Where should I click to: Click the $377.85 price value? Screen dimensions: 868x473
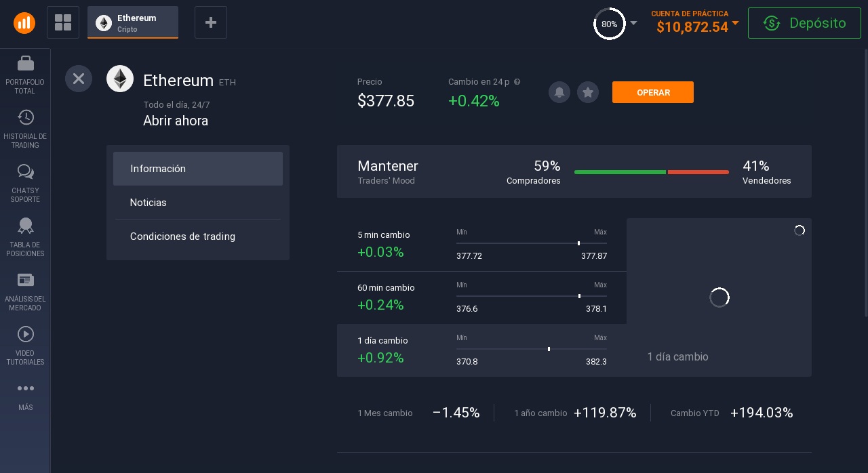(x=386, y=101)
